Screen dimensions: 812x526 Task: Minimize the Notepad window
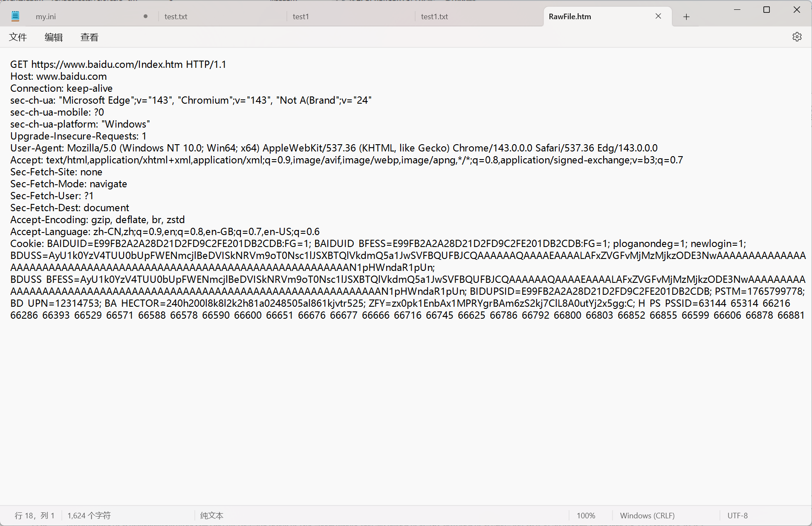pyautogui.click(x=737, y=10)
